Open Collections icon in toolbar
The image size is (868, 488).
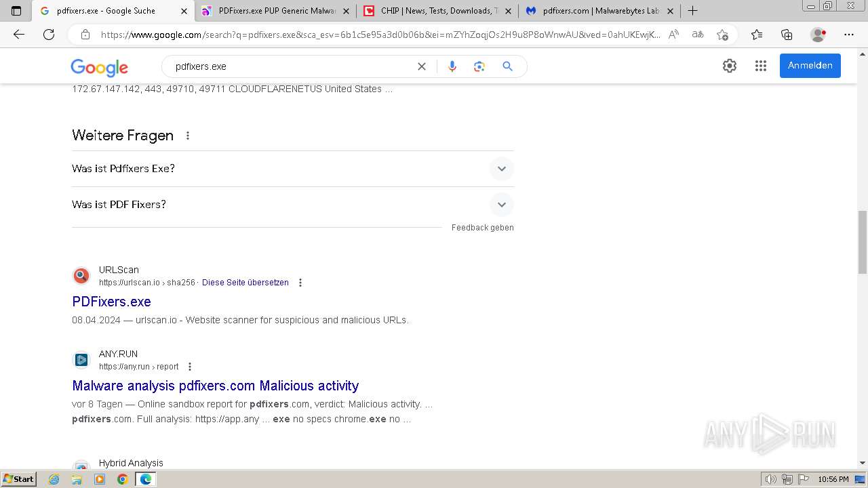pos(787,35)
